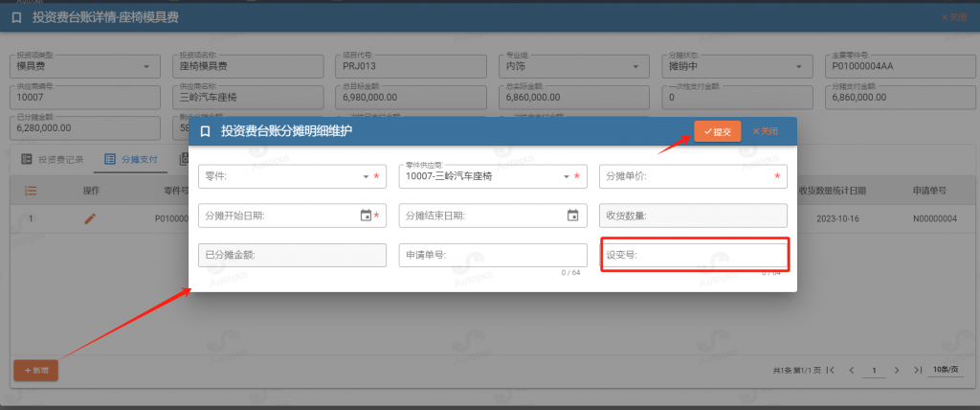Open the 10条/页 page size selector
The image size is (980, 410).
(x=945, y=370)
